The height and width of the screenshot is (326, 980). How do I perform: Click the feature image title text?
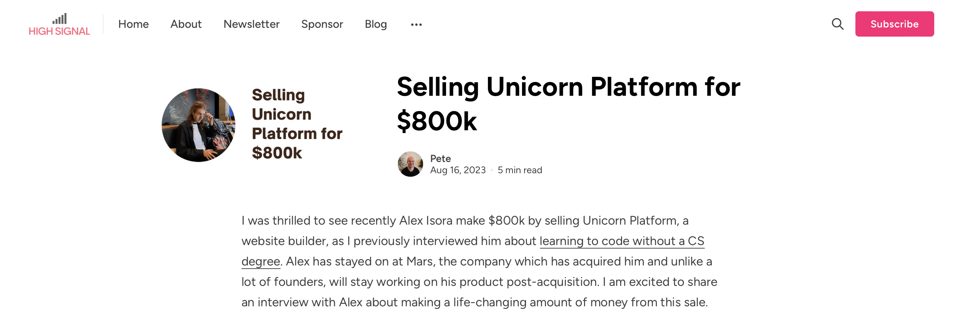[x=297, y=124]
